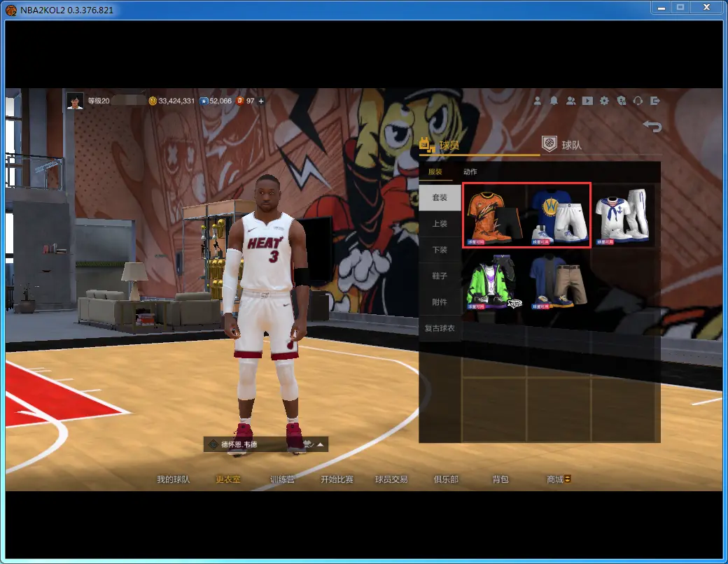Select the 复古球衣 category
This screenshot has width=728, height=564.
[x=440, y=328]
